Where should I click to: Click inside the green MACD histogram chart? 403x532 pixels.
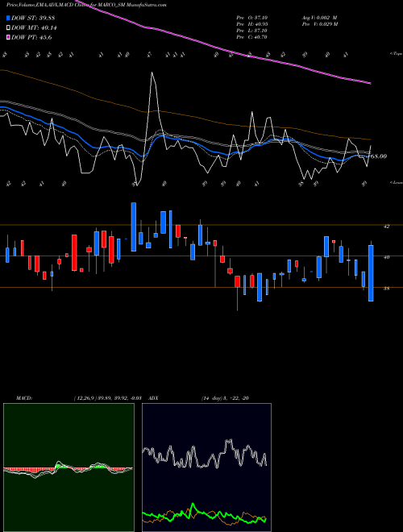click(69, 468)
